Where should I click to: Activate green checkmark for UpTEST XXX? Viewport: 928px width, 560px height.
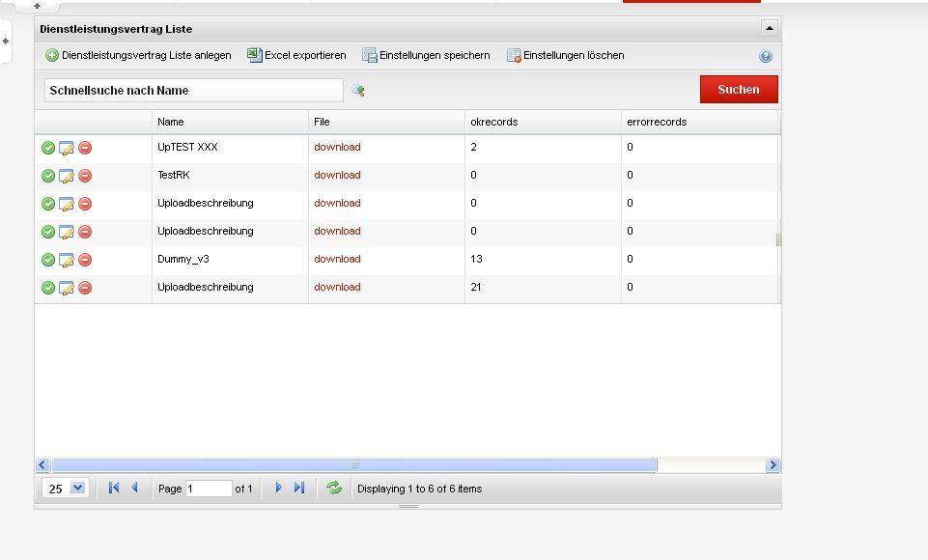(48, 148)
